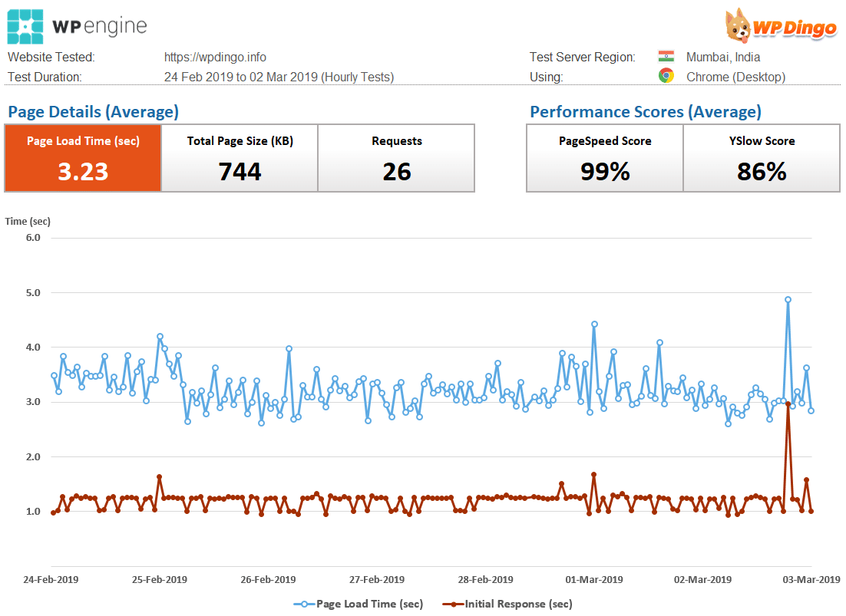The height and width of the screenshot is (616, 846).
Task: Open the https://wpdingo.info link
Action: (215, 57)
